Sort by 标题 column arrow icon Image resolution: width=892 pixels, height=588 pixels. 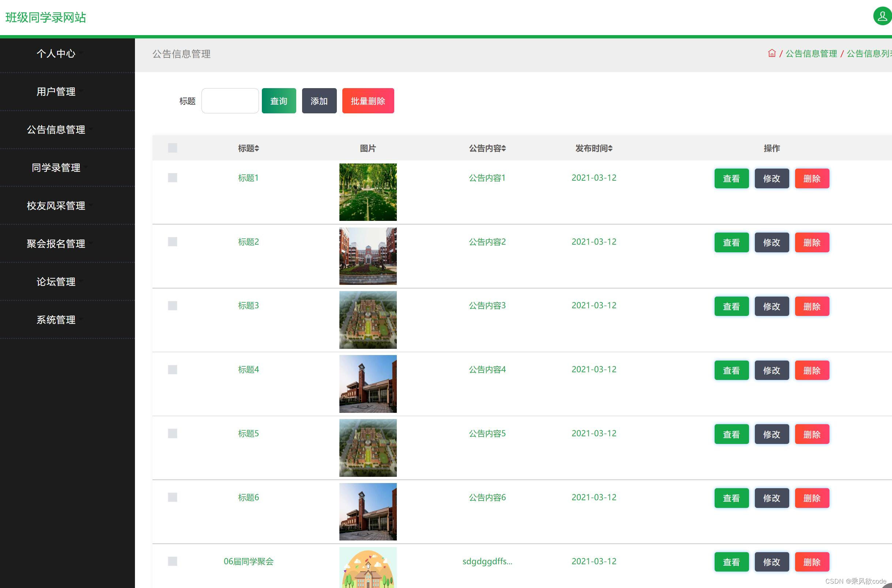coord(257,148)
